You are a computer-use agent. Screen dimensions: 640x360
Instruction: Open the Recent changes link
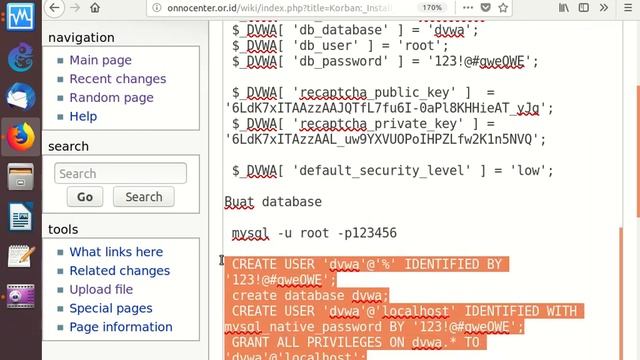(x=118, y=79)
